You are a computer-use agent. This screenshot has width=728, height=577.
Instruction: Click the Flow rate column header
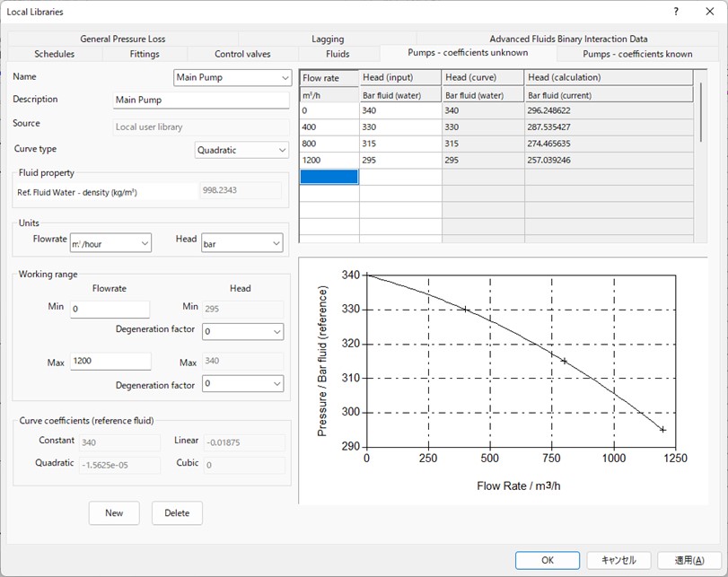(x=329, y=77)
